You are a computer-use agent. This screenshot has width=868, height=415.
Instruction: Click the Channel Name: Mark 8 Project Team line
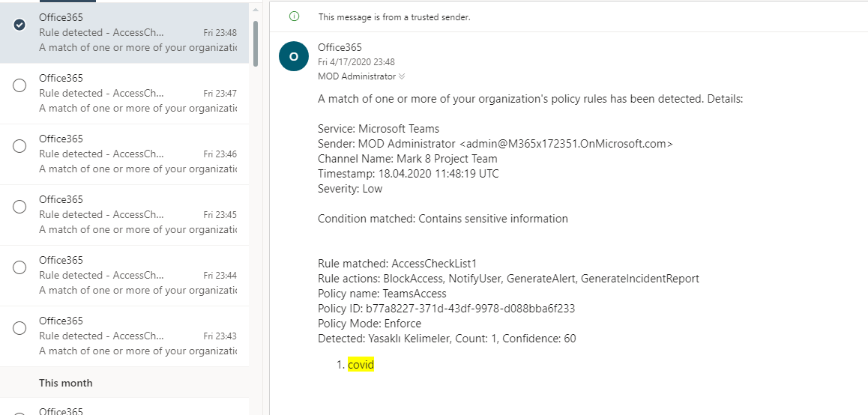point(408,159)
